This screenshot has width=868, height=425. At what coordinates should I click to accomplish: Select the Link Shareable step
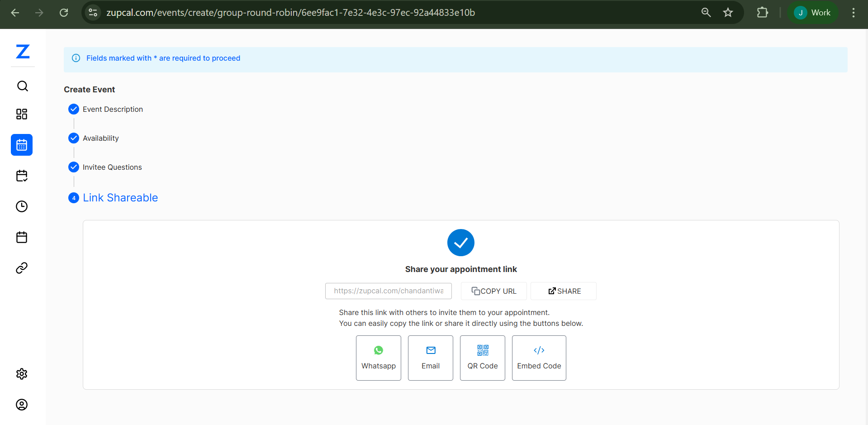(120, 198)
